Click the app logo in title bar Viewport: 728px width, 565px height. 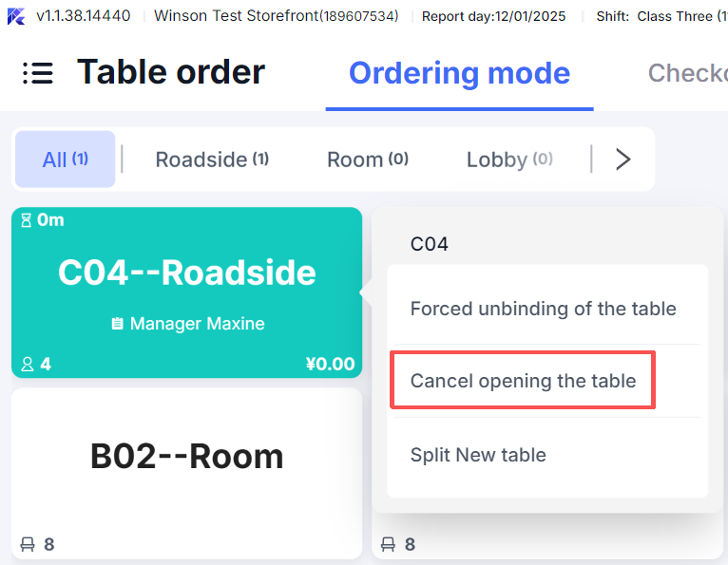[16, 16]
